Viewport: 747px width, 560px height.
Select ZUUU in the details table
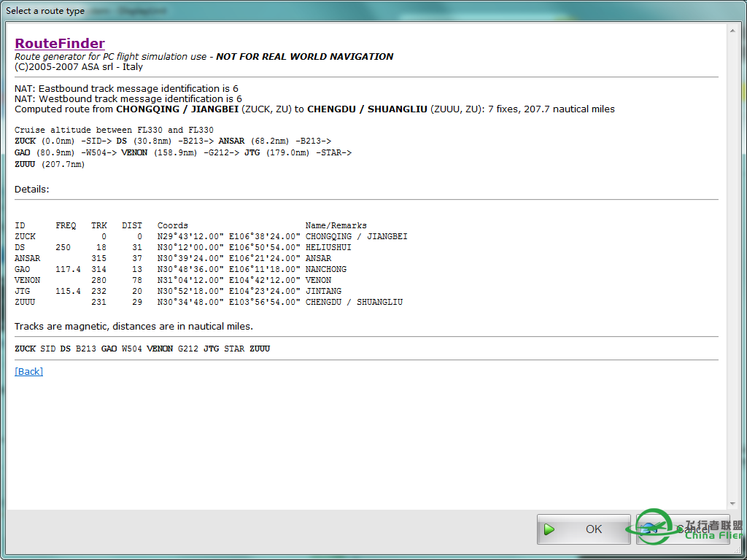click(x=24, y=302)
